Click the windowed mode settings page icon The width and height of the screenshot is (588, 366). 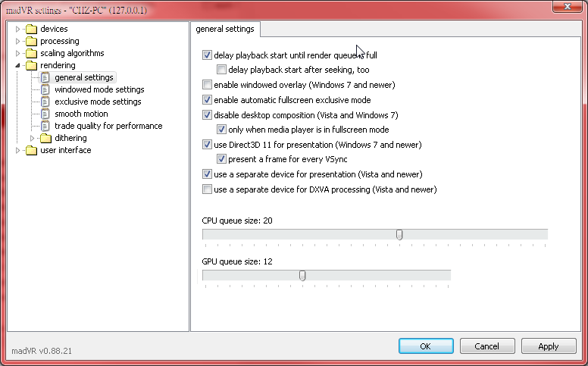coord(45,89)
